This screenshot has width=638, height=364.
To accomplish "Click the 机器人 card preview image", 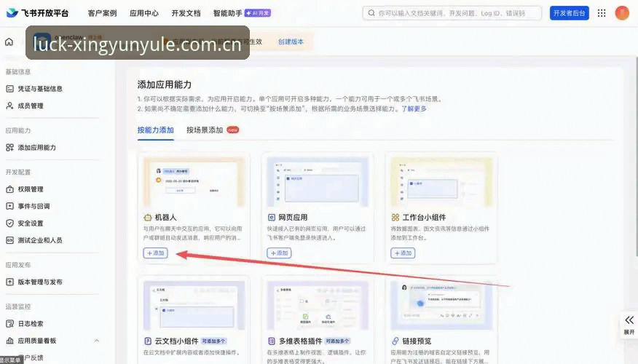I will (194, 182).
